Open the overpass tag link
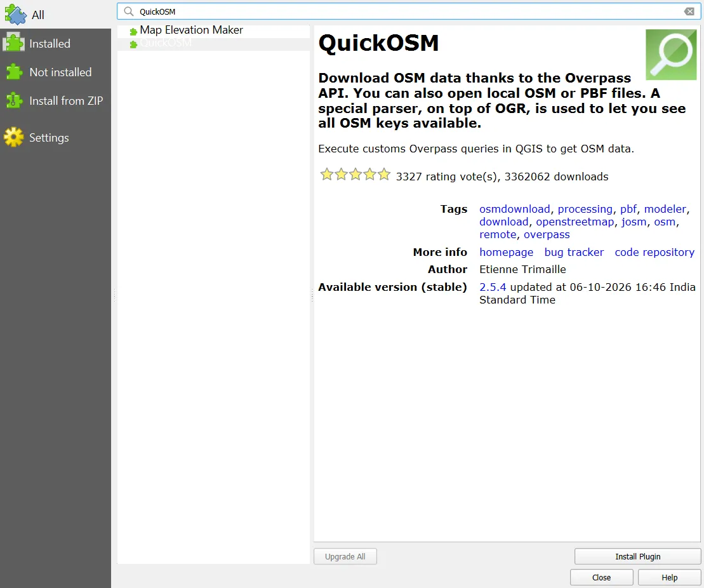Screen dimensions: 704x588 [547, 234]
